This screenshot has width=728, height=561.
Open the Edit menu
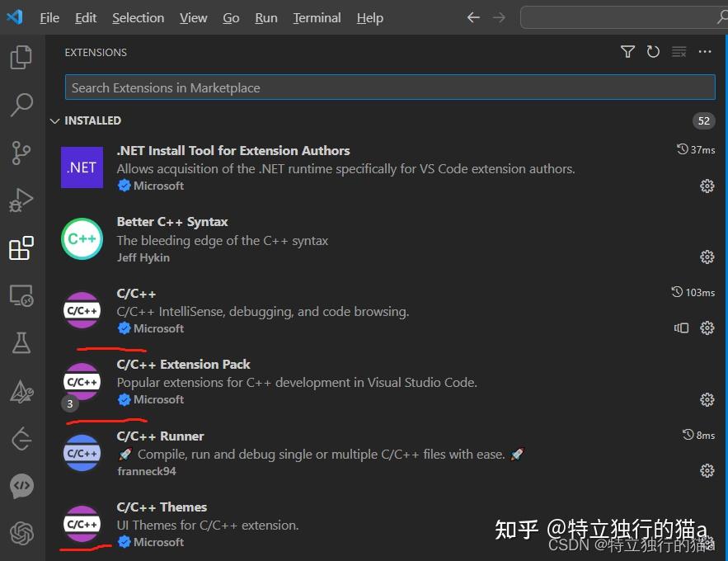(86, 18)
